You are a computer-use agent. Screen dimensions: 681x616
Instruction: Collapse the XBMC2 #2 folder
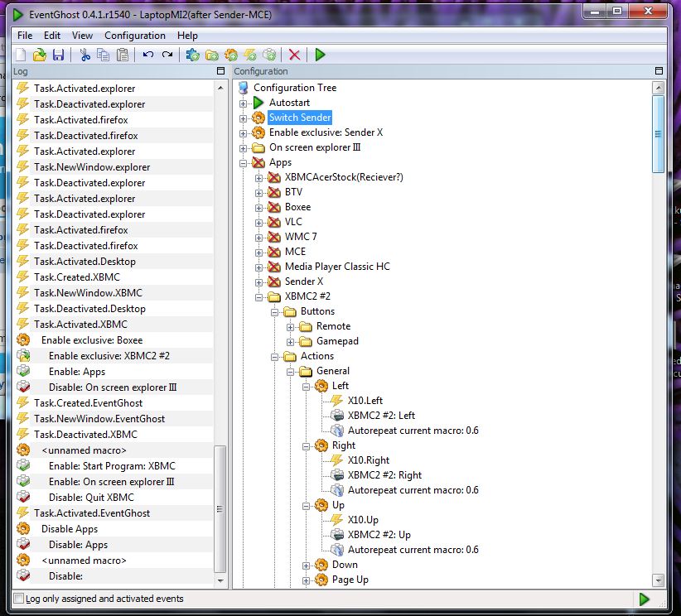pos(258,297)
